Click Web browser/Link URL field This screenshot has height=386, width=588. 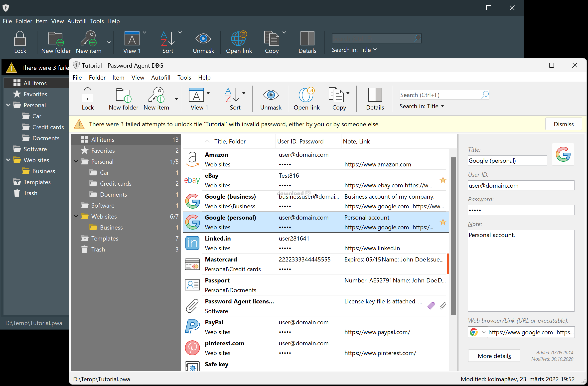531,332
